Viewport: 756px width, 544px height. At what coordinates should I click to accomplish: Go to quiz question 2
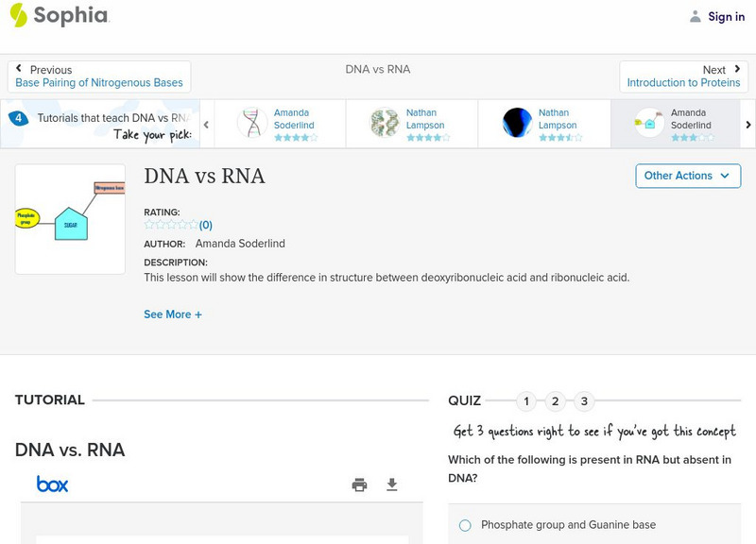[556, 401]
